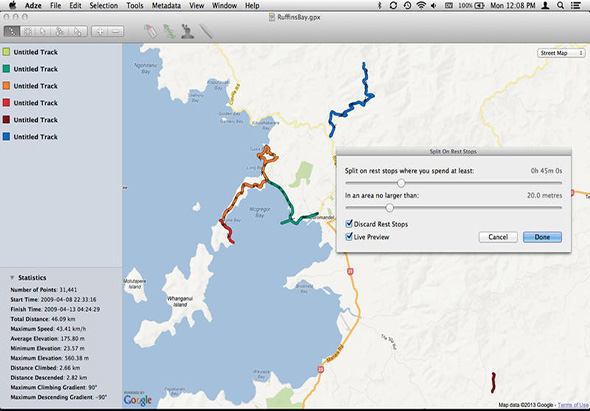Image resolution: width=590 pixels, height=411 pixels.
Task: Click the green track toolbar icon
Action: click(169, 31)
